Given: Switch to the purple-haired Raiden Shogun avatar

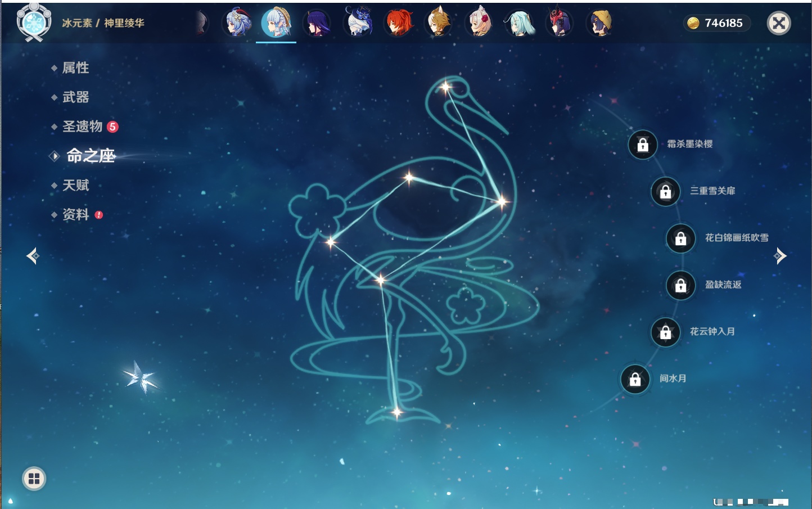Looking at the screenshot, I should 317,23.
